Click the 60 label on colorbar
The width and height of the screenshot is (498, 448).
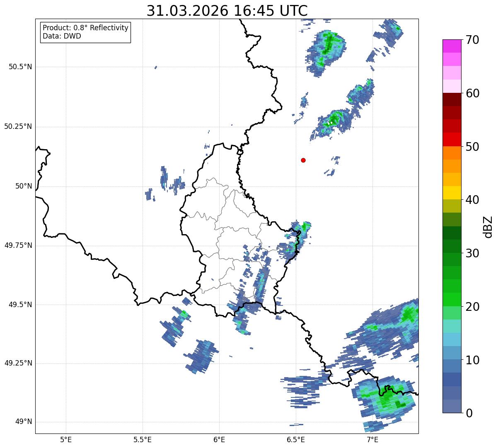pos(472,93)
